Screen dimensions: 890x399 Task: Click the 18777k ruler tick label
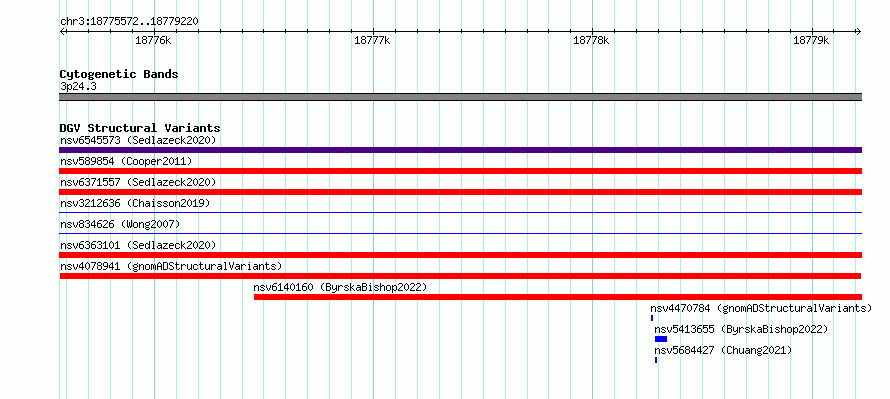tap(372, 40)
